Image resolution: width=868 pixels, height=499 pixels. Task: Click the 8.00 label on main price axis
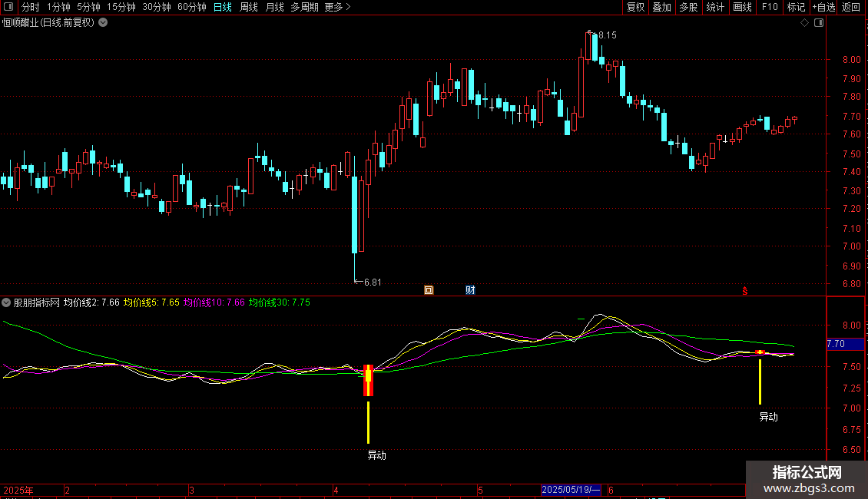point(851,60)
